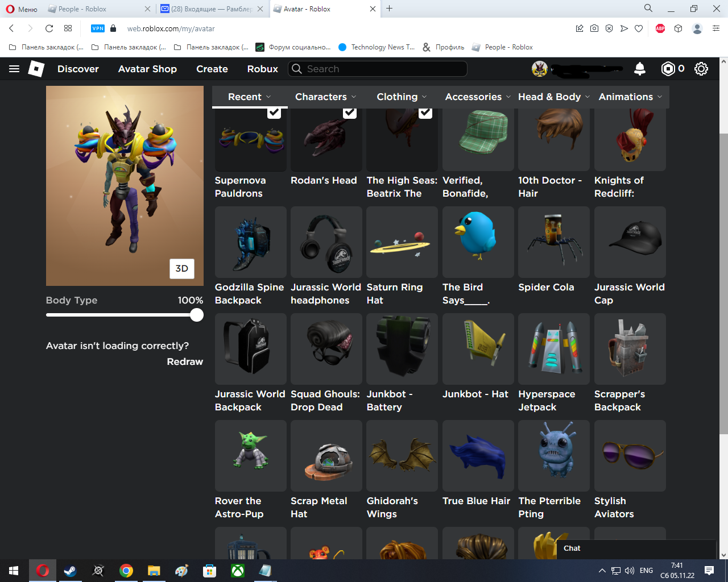Equip the Saturn Ring Hat thumbnail
This screenshot has height=582, width=728.
402,242
